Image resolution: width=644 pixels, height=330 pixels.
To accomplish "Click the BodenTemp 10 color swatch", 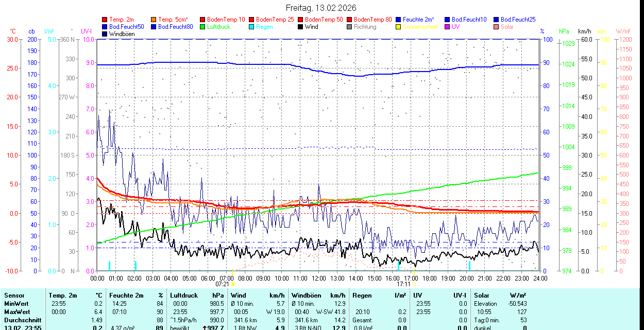I will (x=203, y=20).
